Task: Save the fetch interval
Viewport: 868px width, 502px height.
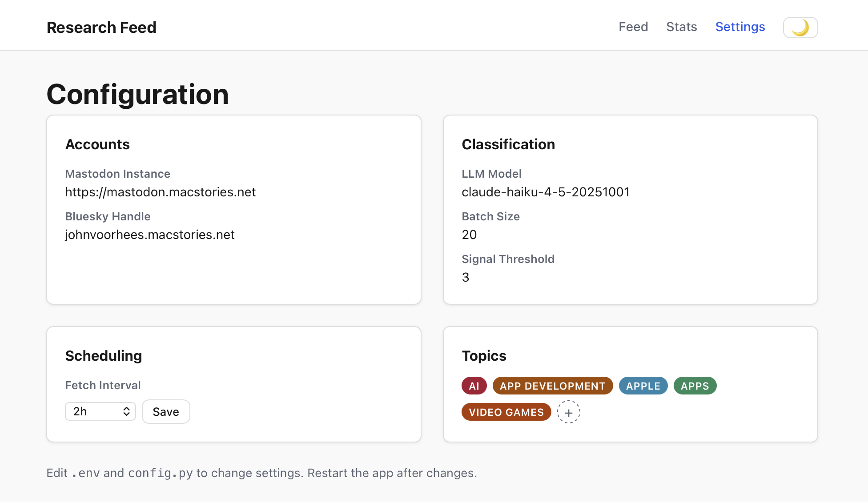Action: (x=165, y=411)
